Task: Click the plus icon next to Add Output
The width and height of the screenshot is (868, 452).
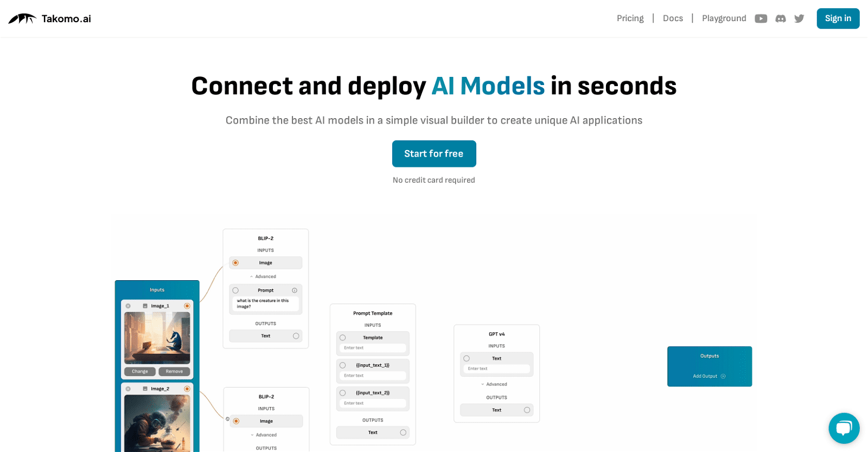Action: tap(723, 376)
